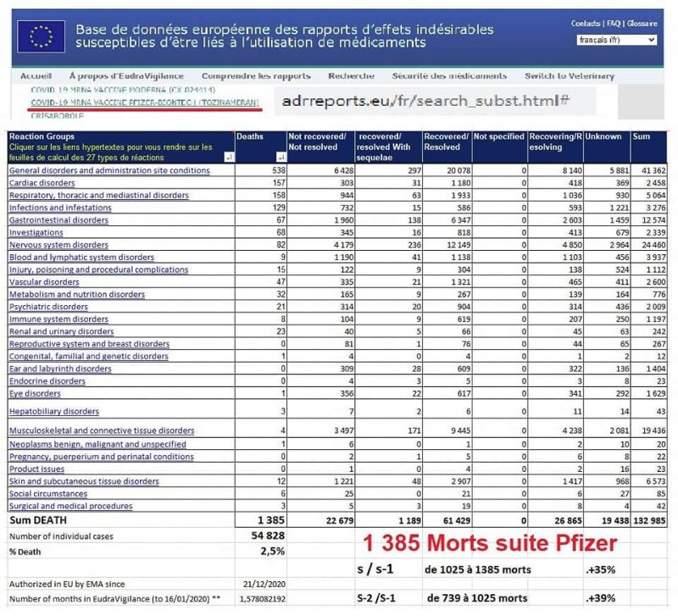Open Immune system disorders link
The height and width of the screenshot is (616, 678).
[x=58, y=319]
